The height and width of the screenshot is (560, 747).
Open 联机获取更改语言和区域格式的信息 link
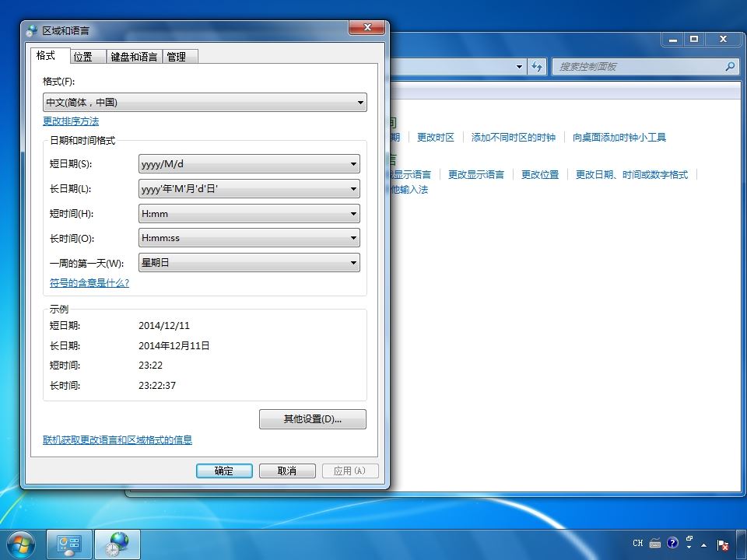[117, 440]
